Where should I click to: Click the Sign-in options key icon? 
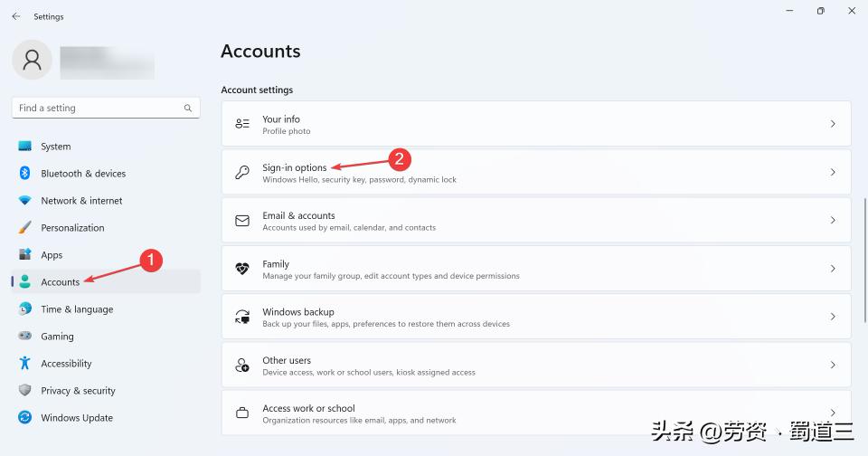242,173
